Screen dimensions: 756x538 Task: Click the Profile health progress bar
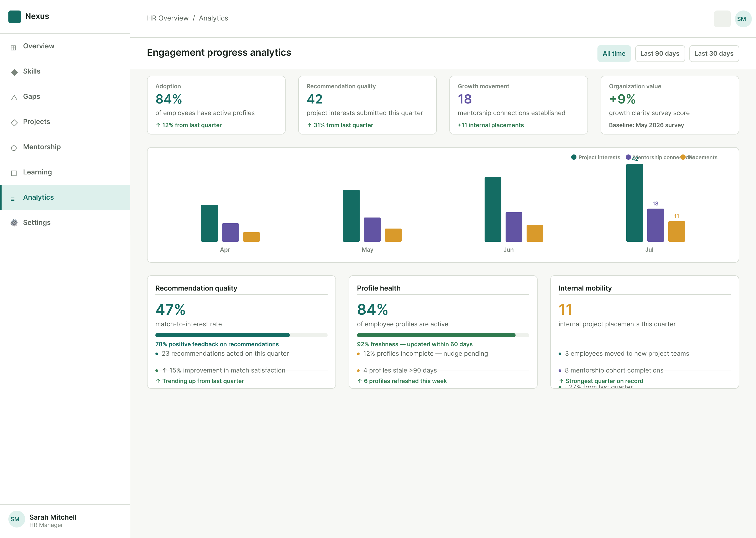pyautogui.click(x=443, y=335)
